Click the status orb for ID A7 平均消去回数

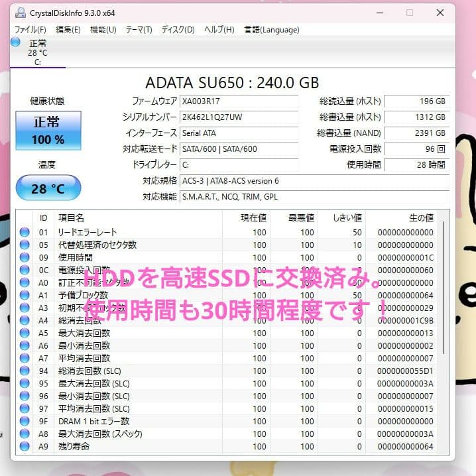point(25,358)
